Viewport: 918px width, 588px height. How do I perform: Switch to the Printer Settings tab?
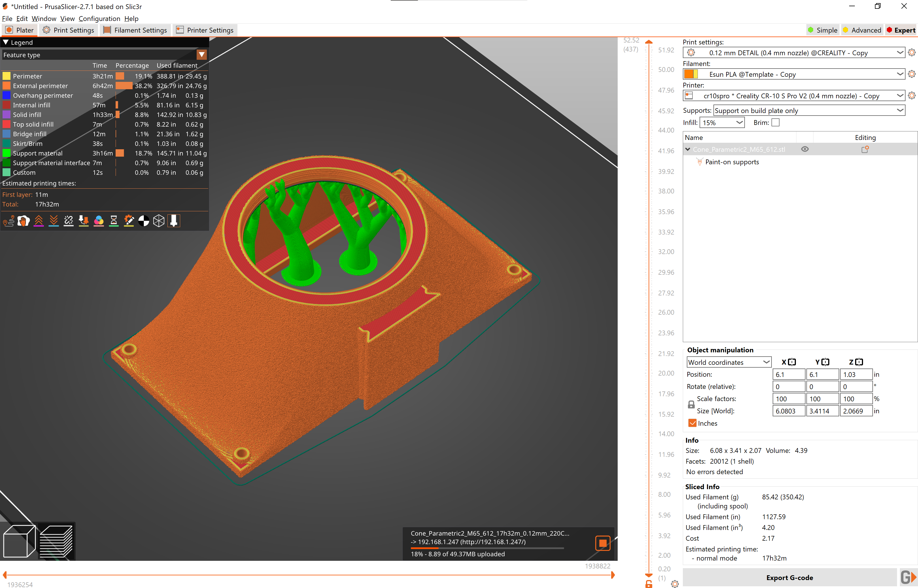[x=205, y=30]
